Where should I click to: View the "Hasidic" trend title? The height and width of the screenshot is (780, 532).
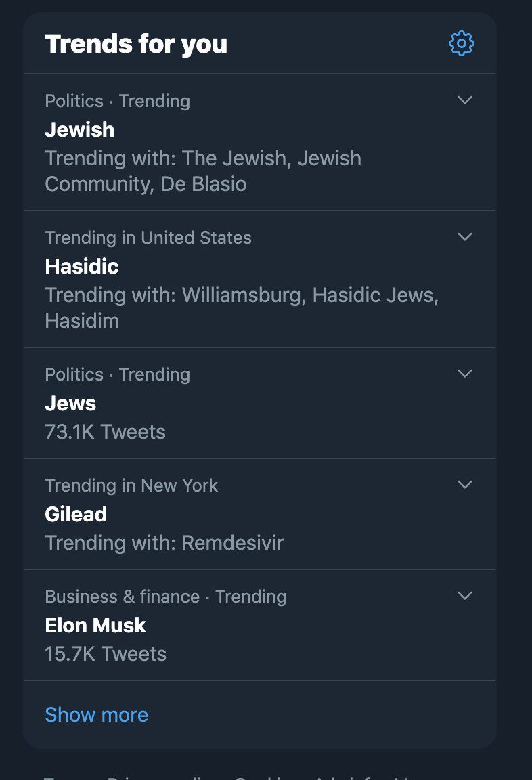(x=82, y=266)
